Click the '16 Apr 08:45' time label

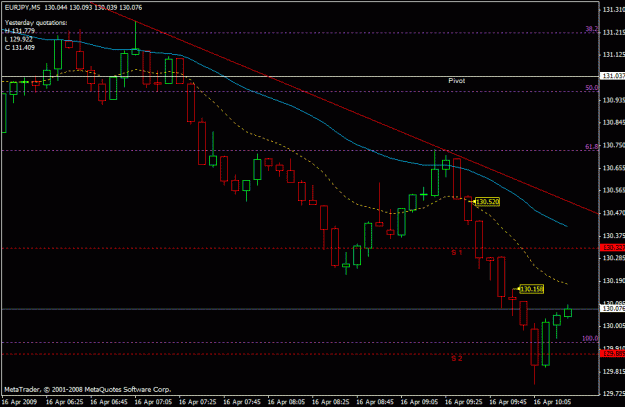375,402
